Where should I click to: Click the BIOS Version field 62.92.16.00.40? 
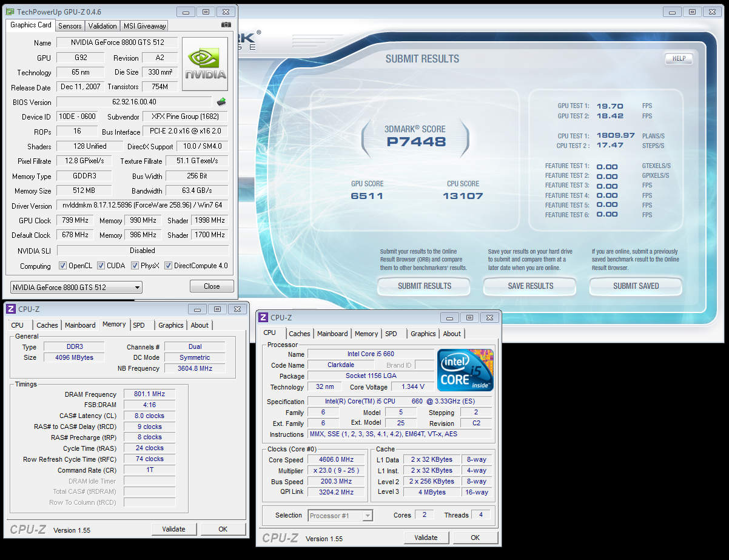click(x=134, y=102)
